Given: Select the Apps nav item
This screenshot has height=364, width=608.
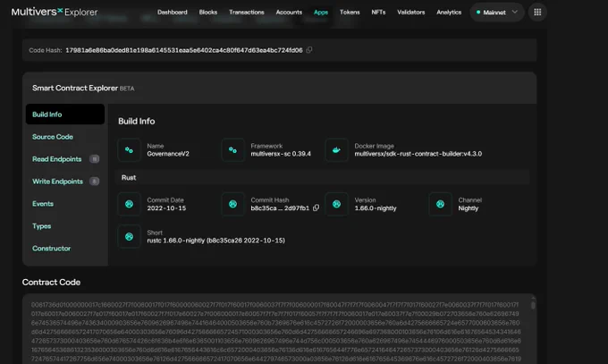Looking at the screenshot, I should point(321,13).
